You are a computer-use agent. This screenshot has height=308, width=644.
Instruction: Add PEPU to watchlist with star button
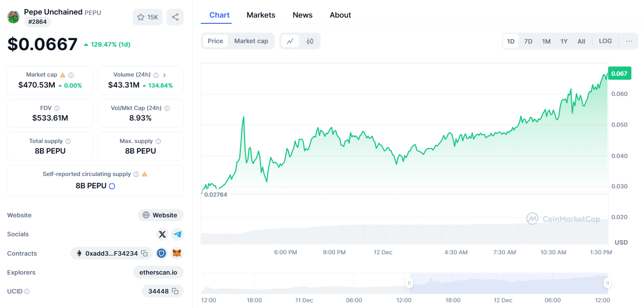148,17
